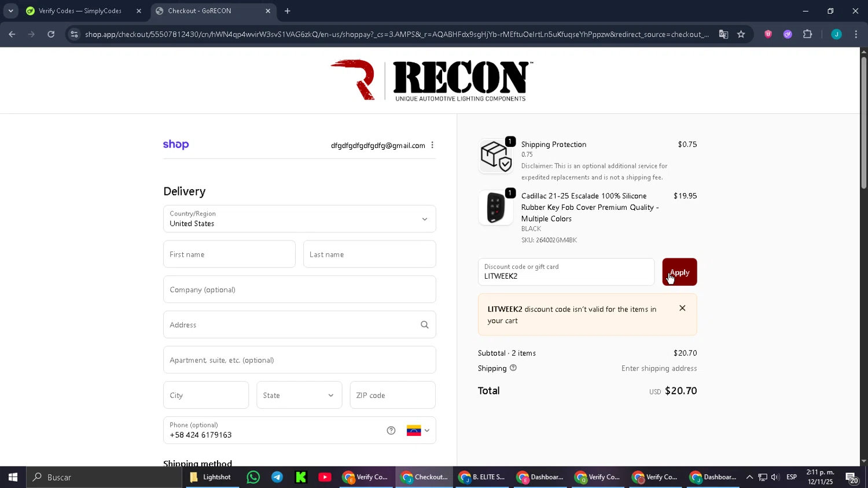This screenshot has height=488, width=868.
Task: Open Chrome profile J avatar
Action: tap(836, 34)
